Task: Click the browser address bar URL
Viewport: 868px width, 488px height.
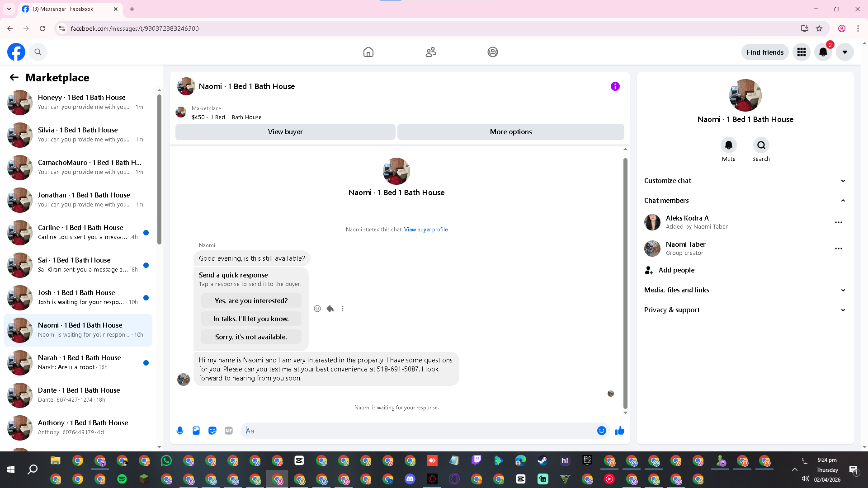Action: click(x=135, y=28)
